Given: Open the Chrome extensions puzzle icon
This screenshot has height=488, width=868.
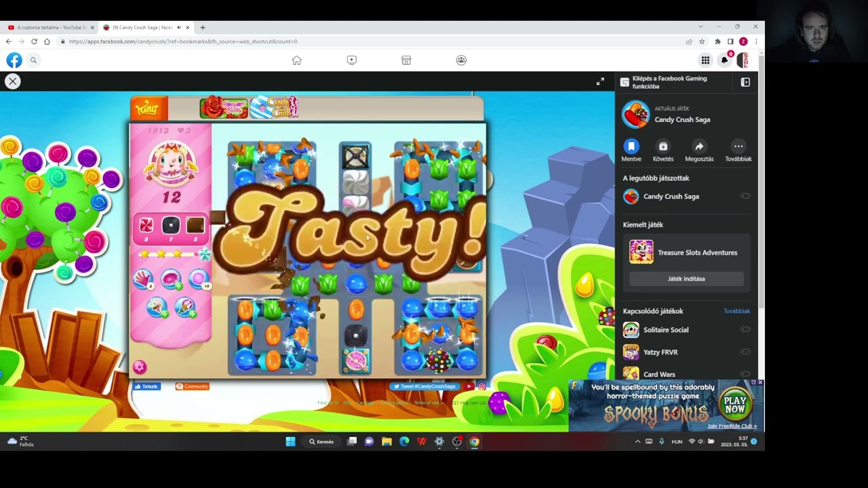Looking at the screenshot, I should [717, 41].
